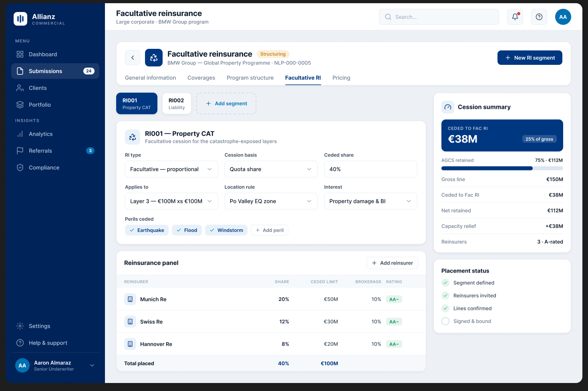Toggle the Reinsurers invited status check
This screenshot has height=391, width=588.
click(445, 296)
